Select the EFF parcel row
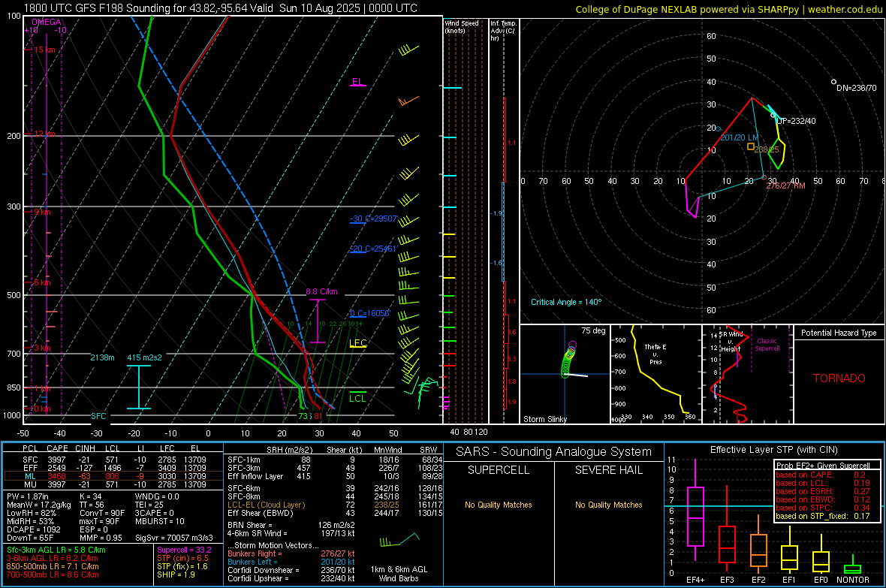The height and width of the screenshot is (588, 886). [113, 468]
